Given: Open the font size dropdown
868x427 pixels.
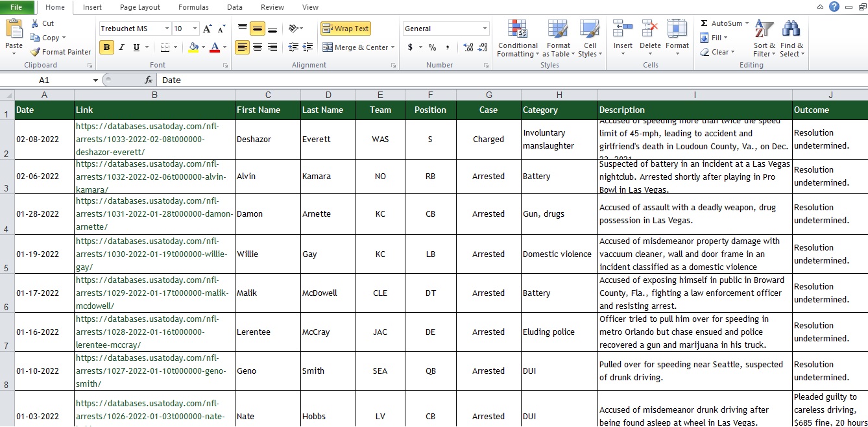Looking at the screenshot, I should click(x=195, y=29).
